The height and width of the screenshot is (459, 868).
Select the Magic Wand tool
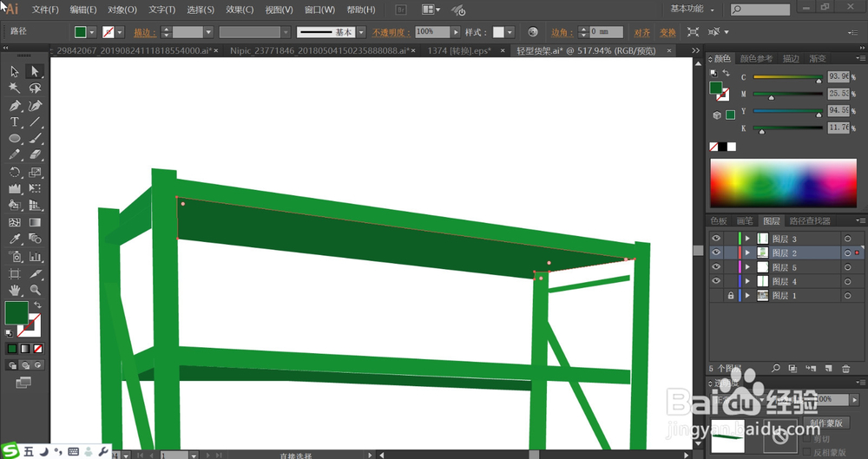click(15, 88)
